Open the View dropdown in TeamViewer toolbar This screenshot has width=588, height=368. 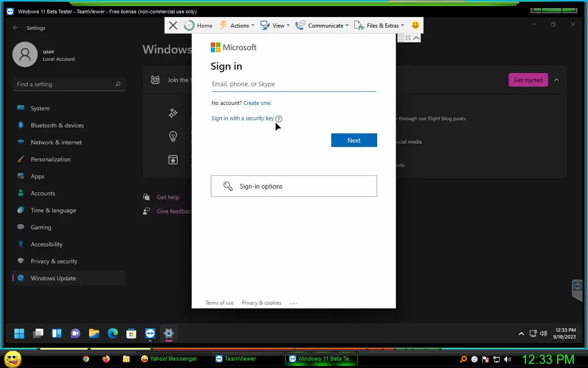(x=275, y=25)
